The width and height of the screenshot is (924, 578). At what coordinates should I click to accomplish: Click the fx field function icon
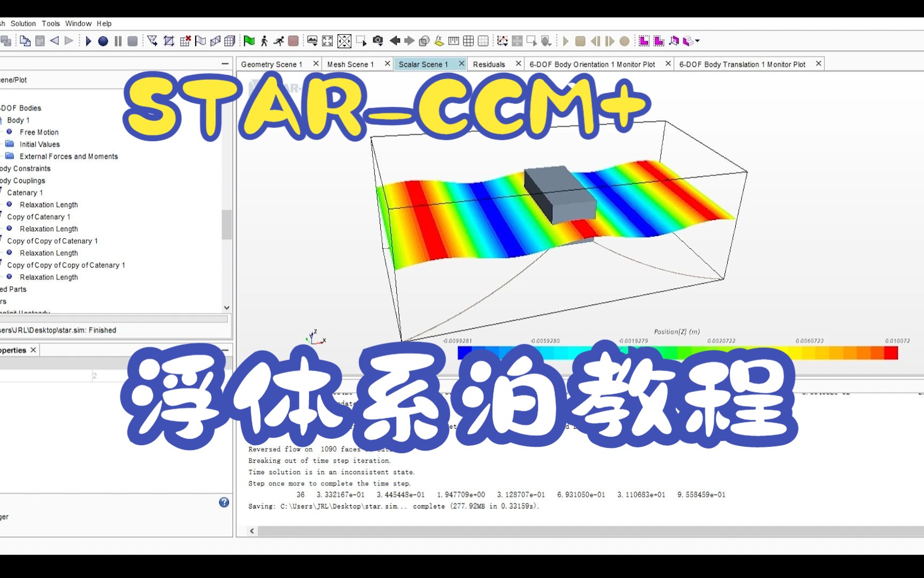[x=439, y=41]
